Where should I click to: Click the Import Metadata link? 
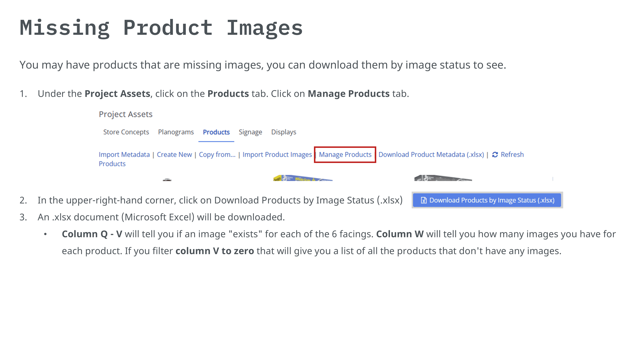(124, 155)
